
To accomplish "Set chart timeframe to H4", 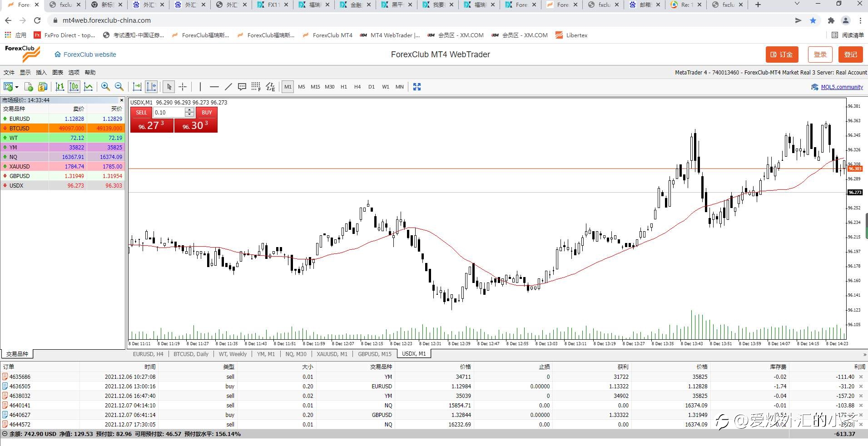I will 357,87.
